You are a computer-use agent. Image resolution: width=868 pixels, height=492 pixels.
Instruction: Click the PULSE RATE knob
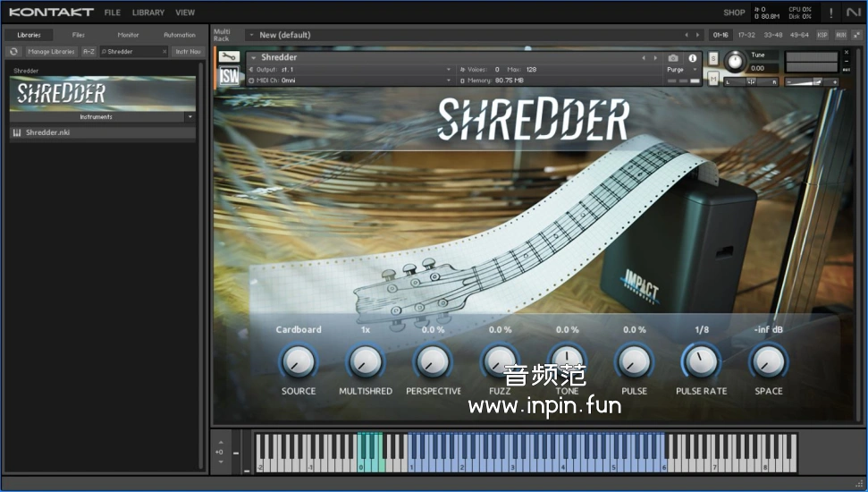pyautogui.click(x=701, y=361)
